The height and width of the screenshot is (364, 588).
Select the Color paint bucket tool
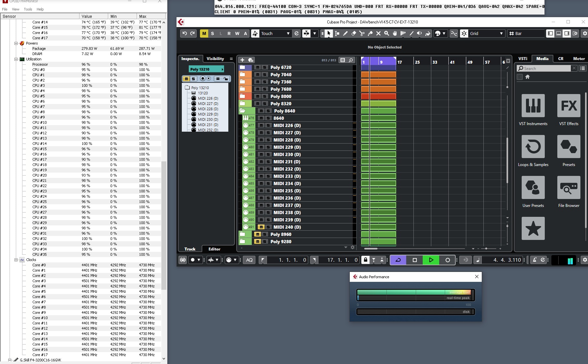(428, 33)
